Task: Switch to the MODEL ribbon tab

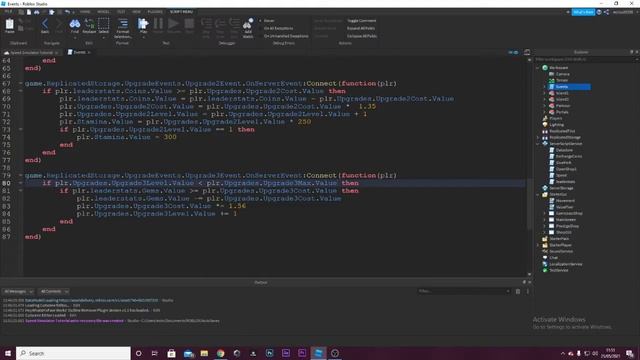Action: tap(103, 12)
